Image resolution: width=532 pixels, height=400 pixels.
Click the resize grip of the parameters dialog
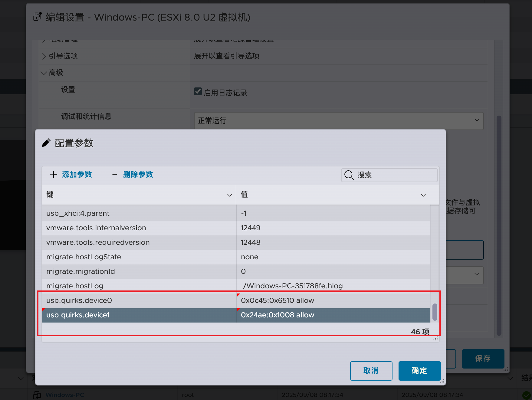[442, 382]
